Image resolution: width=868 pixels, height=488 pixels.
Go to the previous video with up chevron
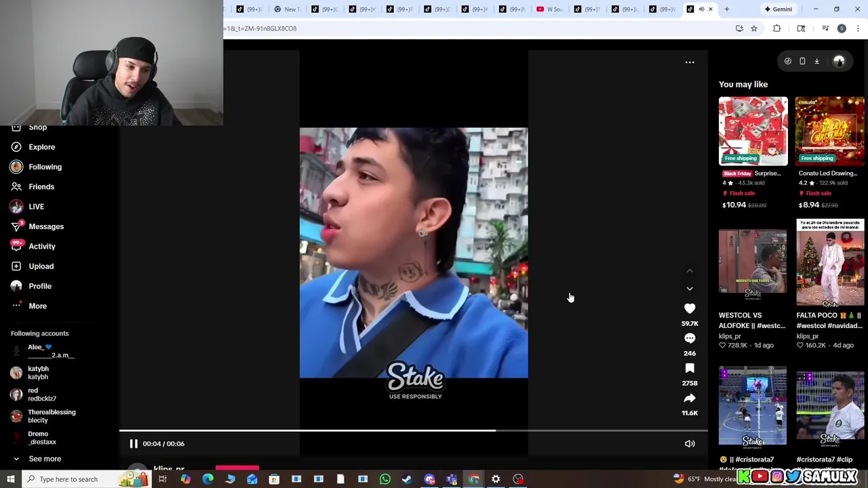[x=690, y=270]
